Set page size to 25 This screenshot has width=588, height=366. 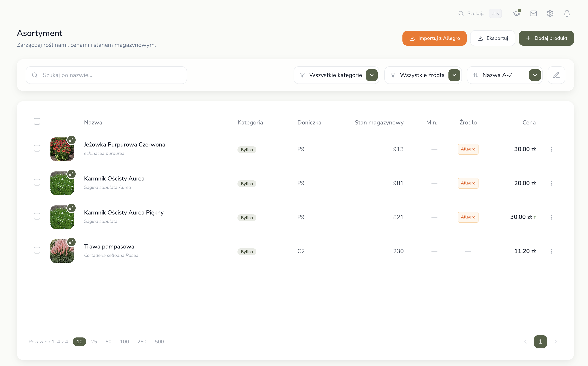pos(94,342)
